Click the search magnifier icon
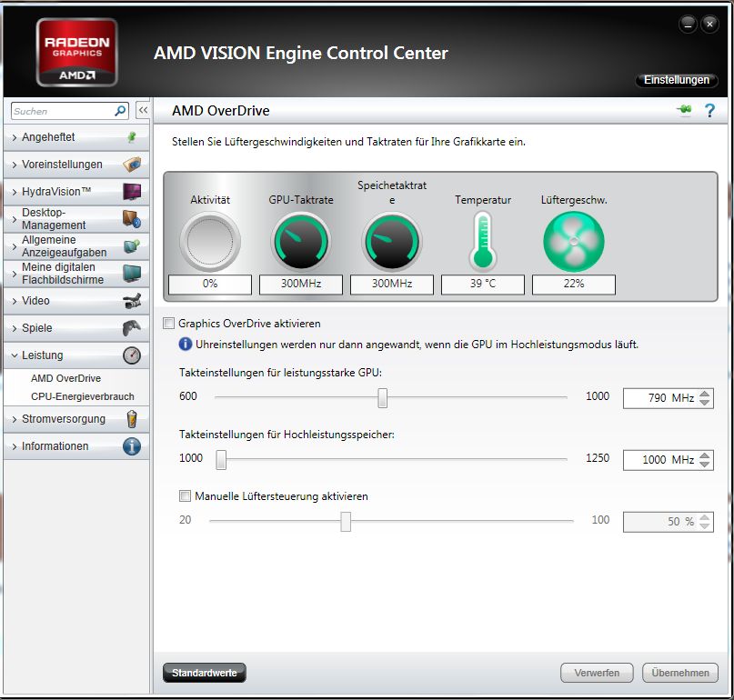Screen dimensions: 734x700 tap(121, 111)
